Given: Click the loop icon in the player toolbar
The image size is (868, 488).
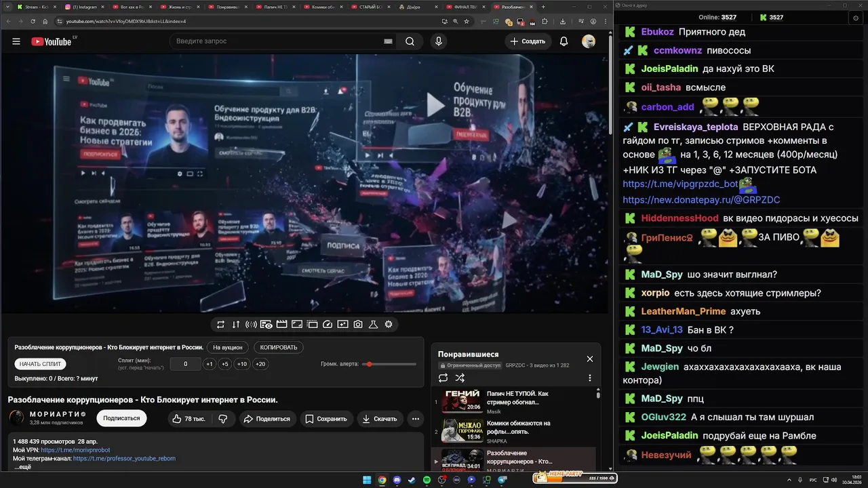Looking at the screenshot, I should coord(220,325).
